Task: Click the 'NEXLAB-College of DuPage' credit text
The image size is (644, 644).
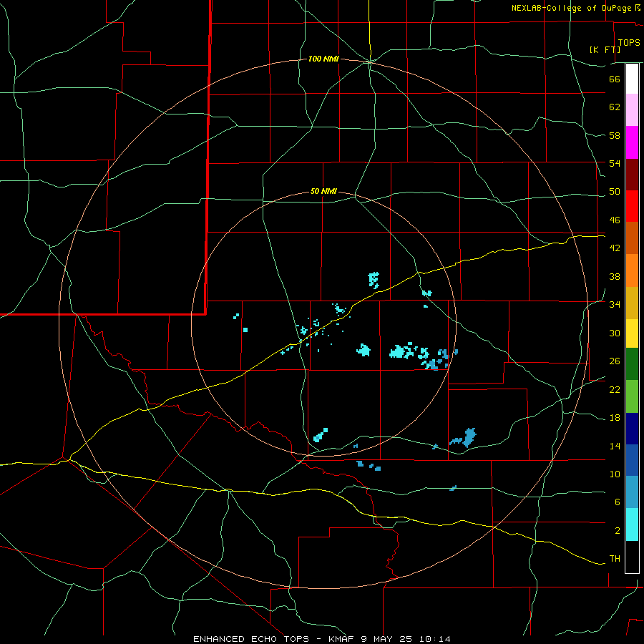Action: [x=571, y=8]
